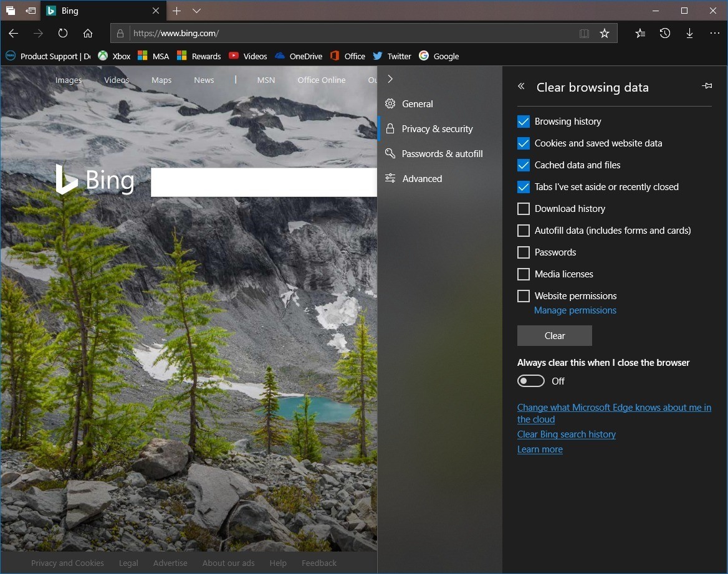Click the Clear button
The width and height of the screenshot is (728, 574).
pos(554,336)
